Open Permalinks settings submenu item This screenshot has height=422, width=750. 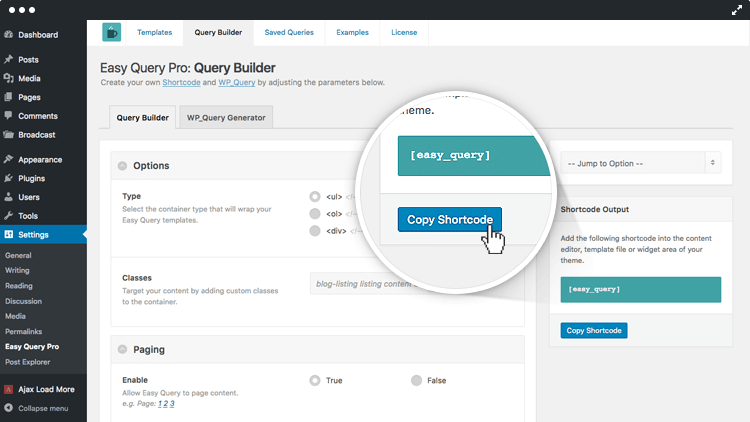[23, 332]
